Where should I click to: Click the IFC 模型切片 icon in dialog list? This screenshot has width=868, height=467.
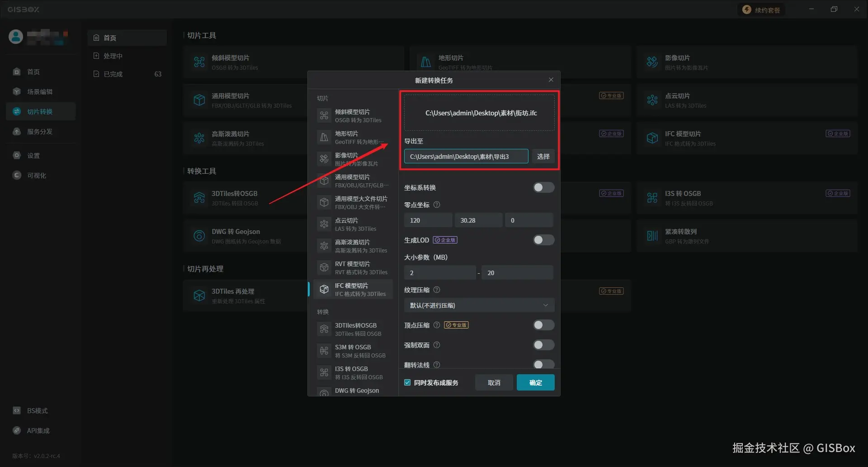[x=324, y=289]
